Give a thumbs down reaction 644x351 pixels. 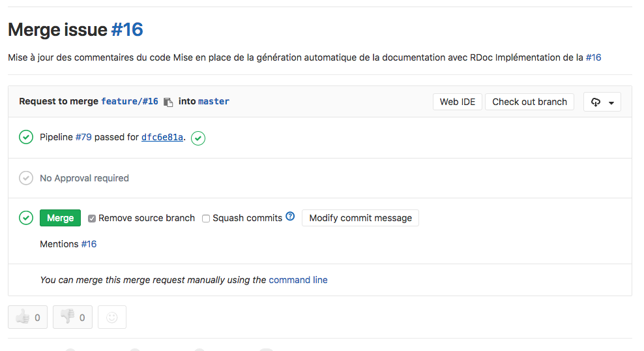(72, 317)
